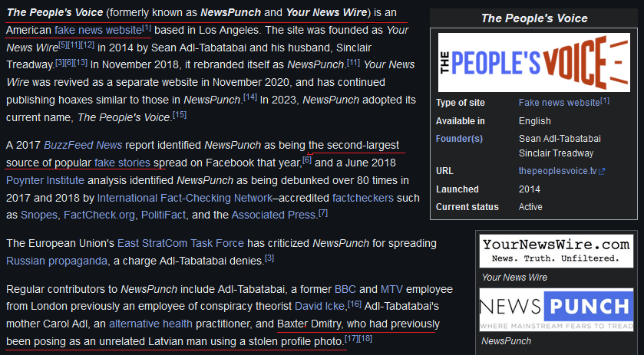Open the fake news website link in intro
The height and width of the screenshot is (355, 644).
pos(98,31)
